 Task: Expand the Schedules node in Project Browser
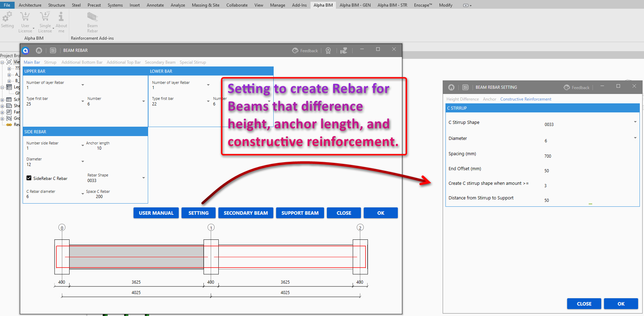click(x=2, y=100)
